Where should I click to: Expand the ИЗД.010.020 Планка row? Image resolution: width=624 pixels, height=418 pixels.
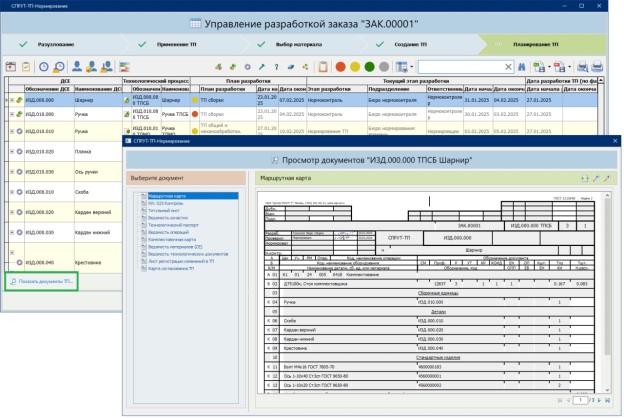(13, 152)
